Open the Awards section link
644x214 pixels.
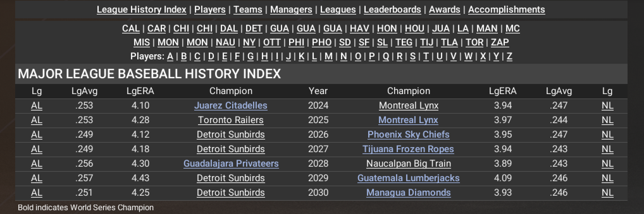pos(444,9)
